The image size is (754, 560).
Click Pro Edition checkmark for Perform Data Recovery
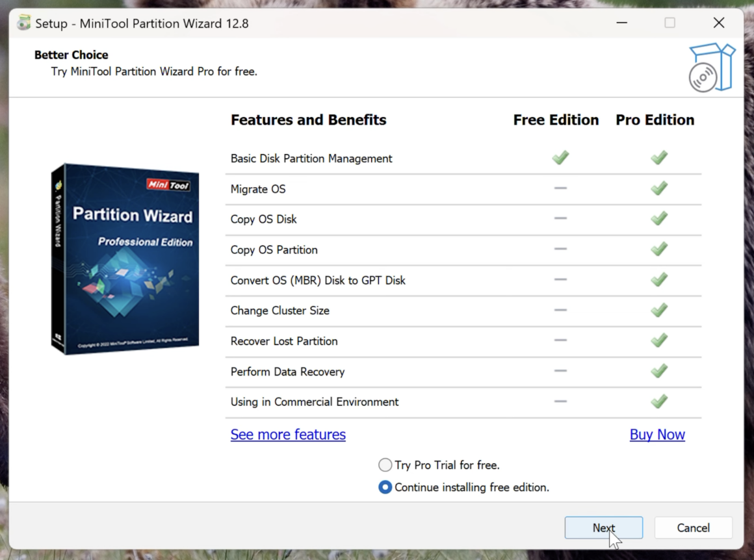[x=659, y=370]
